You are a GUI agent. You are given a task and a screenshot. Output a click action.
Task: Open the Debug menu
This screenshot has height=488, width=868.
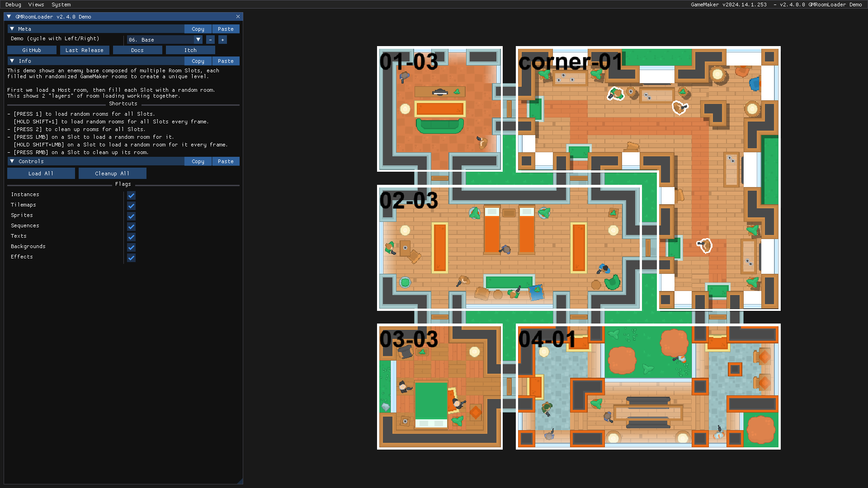point(13,5)
